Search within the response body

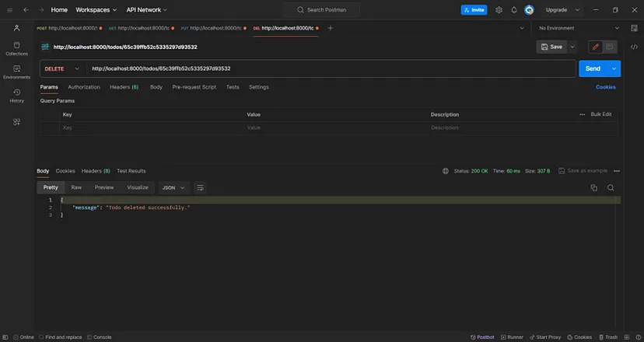(611, 187)
